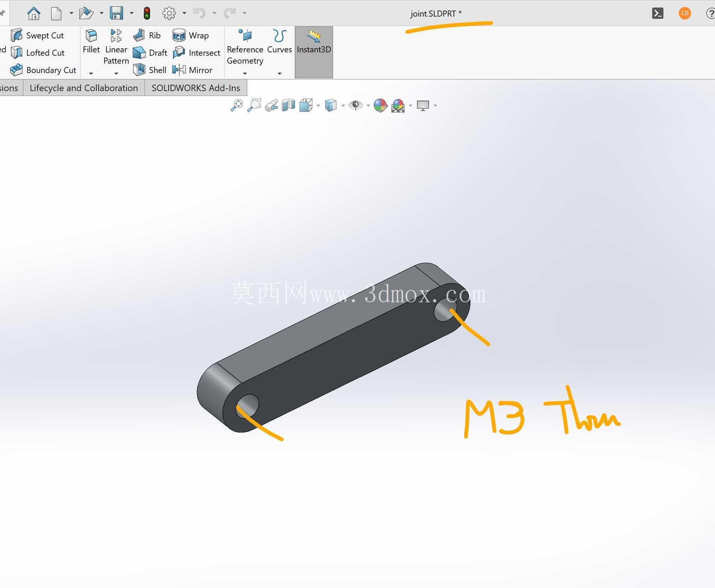Select the Swept Cut tool
The height and width of the screenshot is (588, 715).
click(x=37, y=35)
